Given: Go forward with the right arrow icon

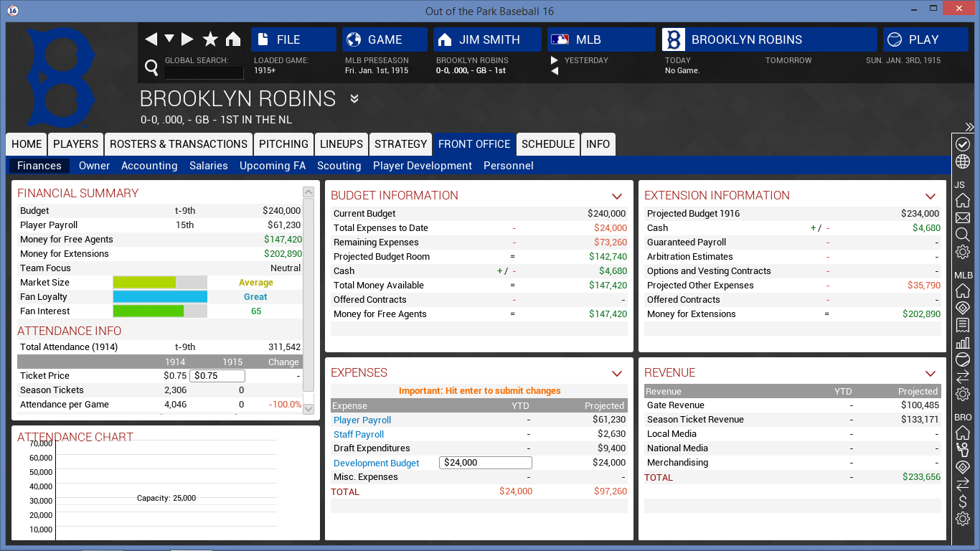Looking at the screenshot, I should coord(187,39).
